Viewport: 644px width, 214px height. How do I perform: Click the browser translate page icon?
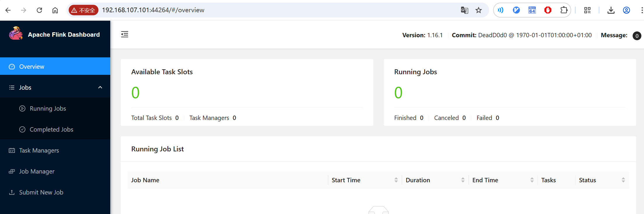(464, 10)
